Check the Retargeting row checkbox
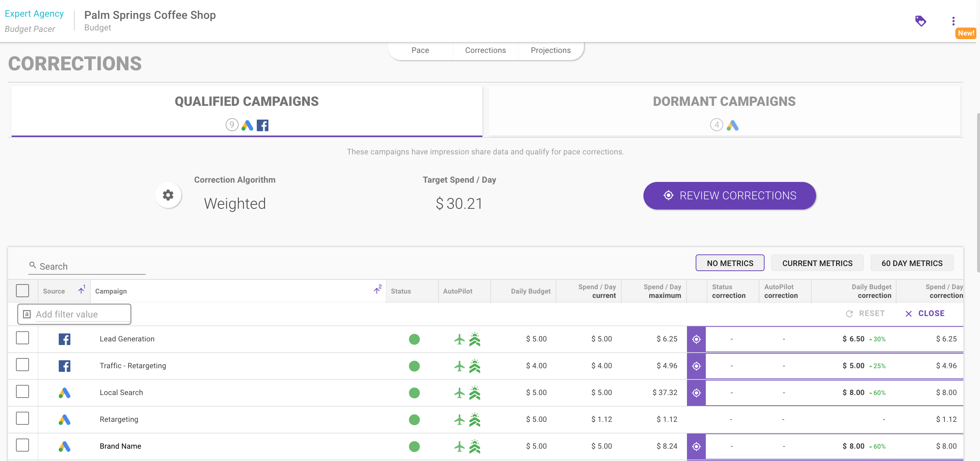This screenshot has height=461, width=980. [22, 418]
